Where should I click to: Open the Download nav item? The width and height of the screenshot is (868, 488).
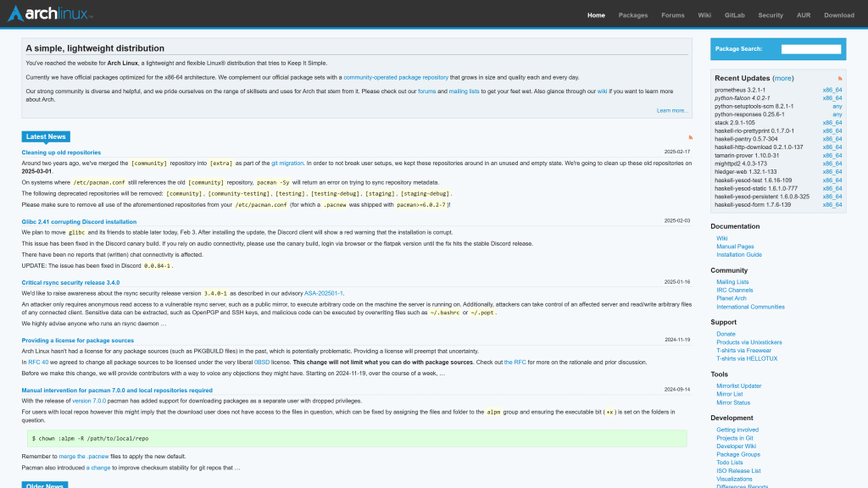pos(838,15)
